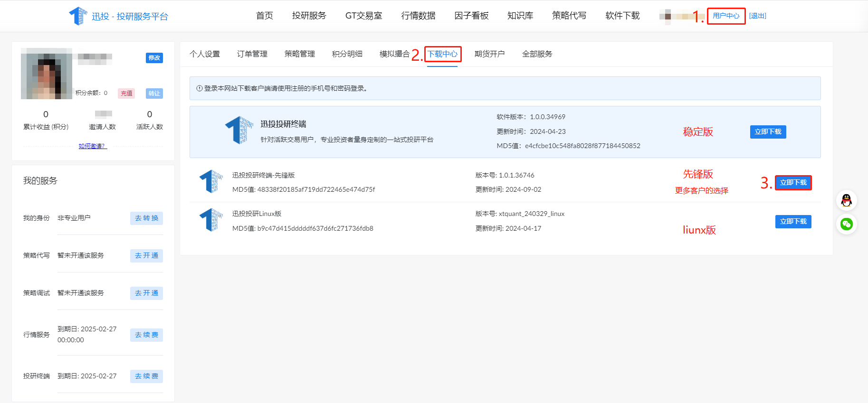Viewport: 868px width, 403px height.
Task: Click the 迅投 - 投研服务平台 site title
Action: [130, 17]
